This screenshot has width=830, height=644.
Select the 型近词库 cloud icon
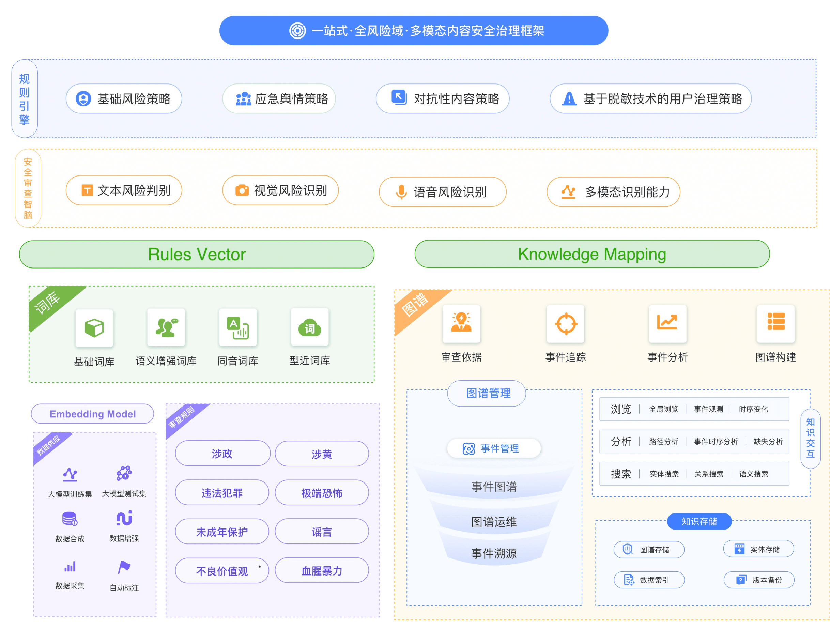coord(310,327)
